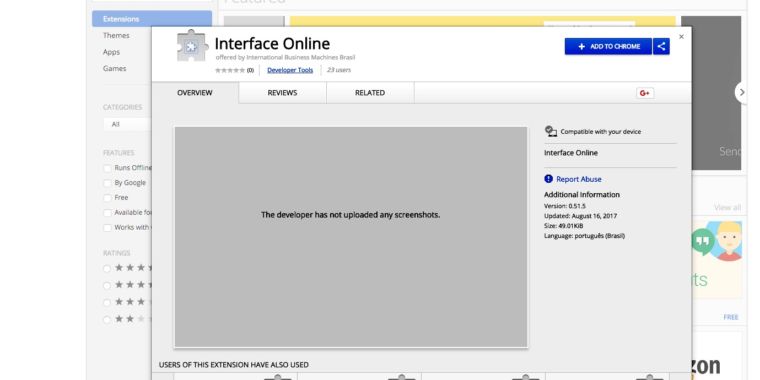This screenshot has width=760, height=380.
Task: Click the next arrow on featured carousel
Action: pos(742,92)
